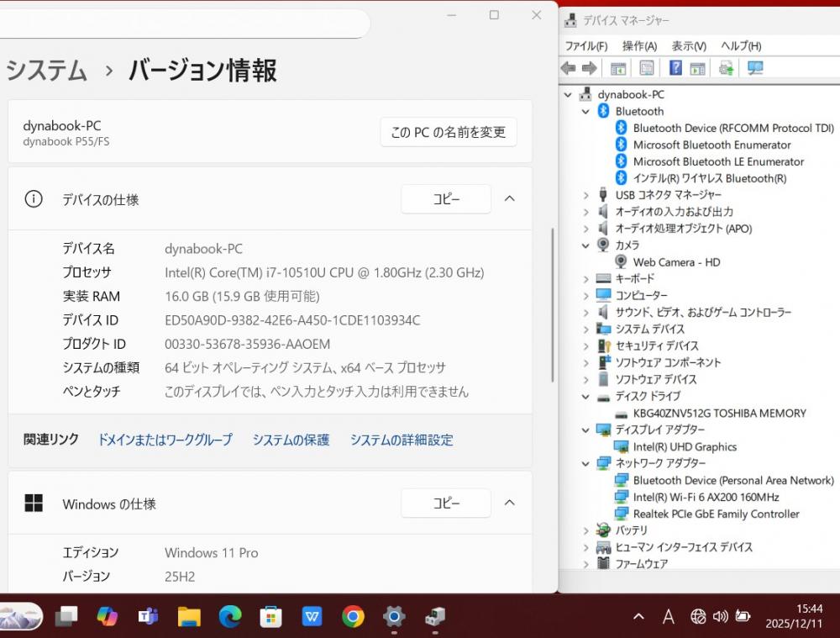This screenshot has height=638, width=840.
Task: Click the volume icon in system tray
Action: point(720,617)
